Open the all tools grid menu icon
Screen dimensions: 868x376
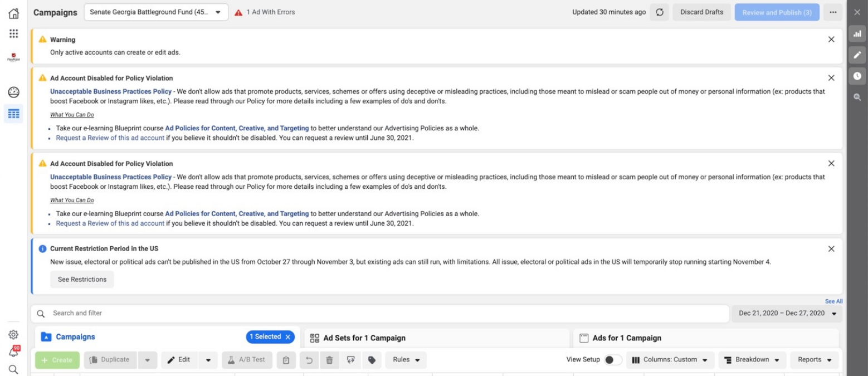[13, 34]
